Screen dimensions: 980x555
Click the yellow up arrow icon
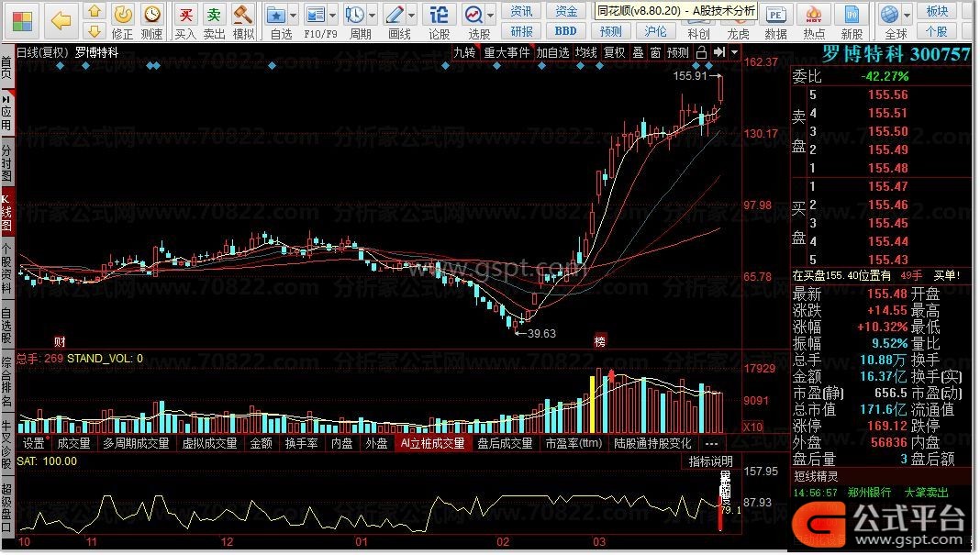coord(94,11)
